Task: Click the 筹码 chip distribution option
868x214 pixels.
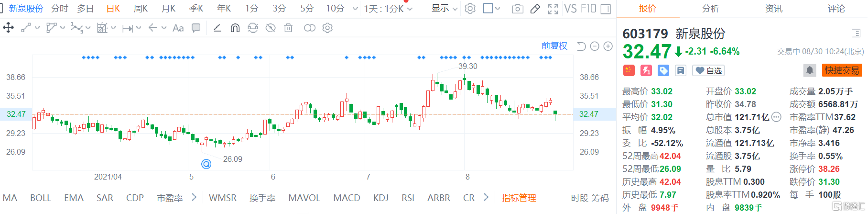Action: click(600, 198)
